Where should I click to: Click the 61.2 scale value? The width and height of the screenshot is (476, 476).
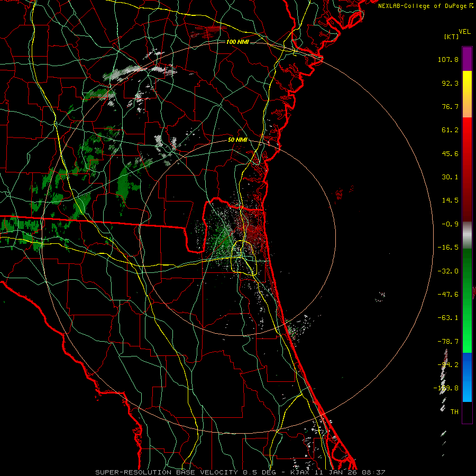(x=450, y=130)
